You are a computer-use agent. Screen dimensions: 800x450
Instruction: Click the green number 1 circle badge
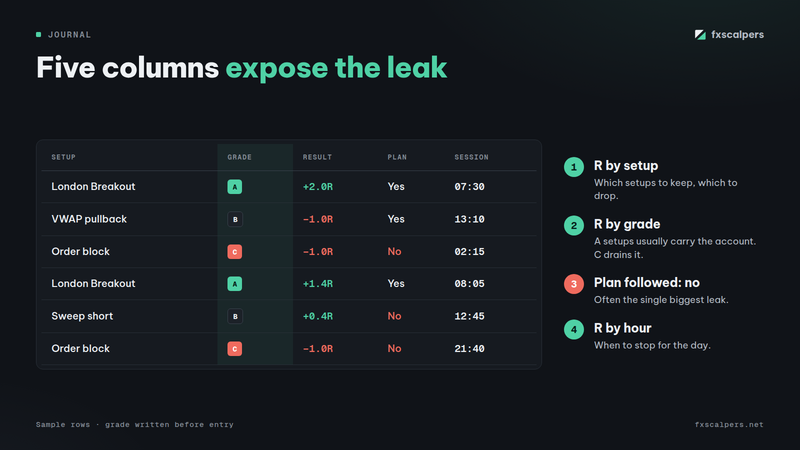point(573,167)
